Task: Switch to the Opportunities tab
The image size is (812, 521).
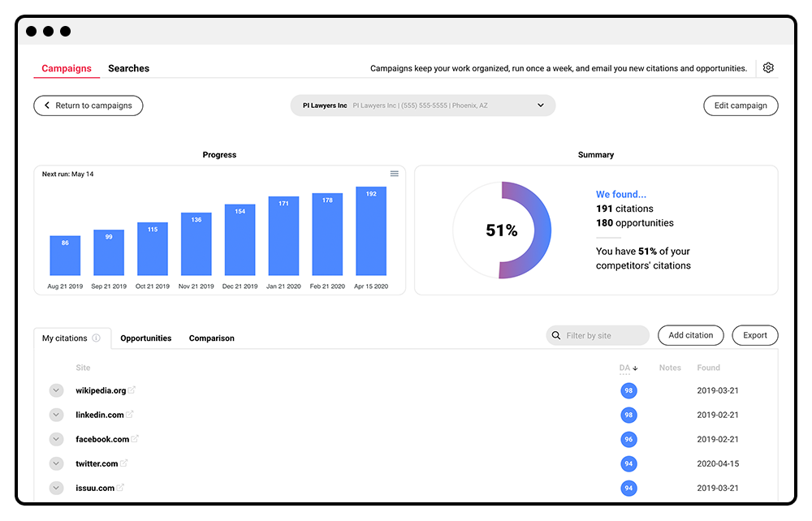Action: click(x=145, y=338)
